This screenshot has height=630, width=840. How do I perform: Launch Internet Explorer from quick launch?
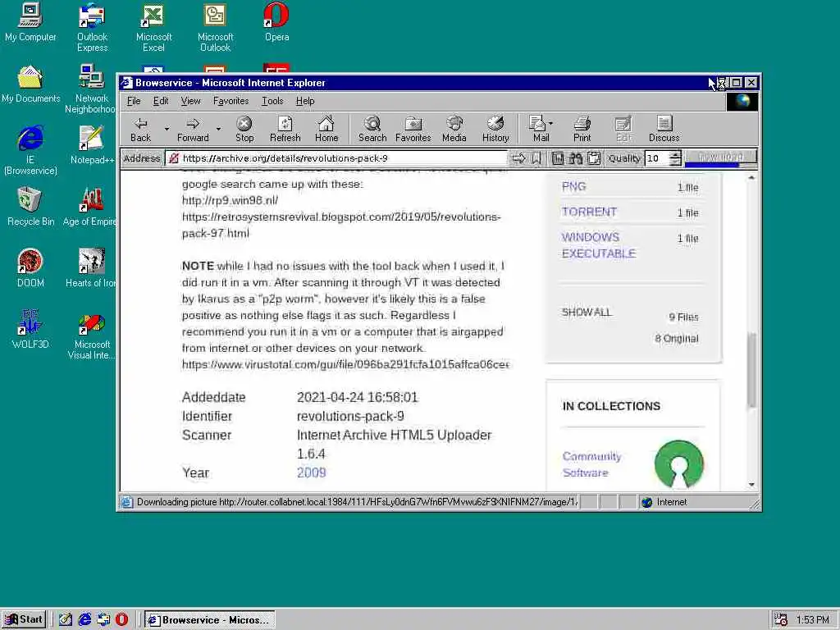pos(84,619)
